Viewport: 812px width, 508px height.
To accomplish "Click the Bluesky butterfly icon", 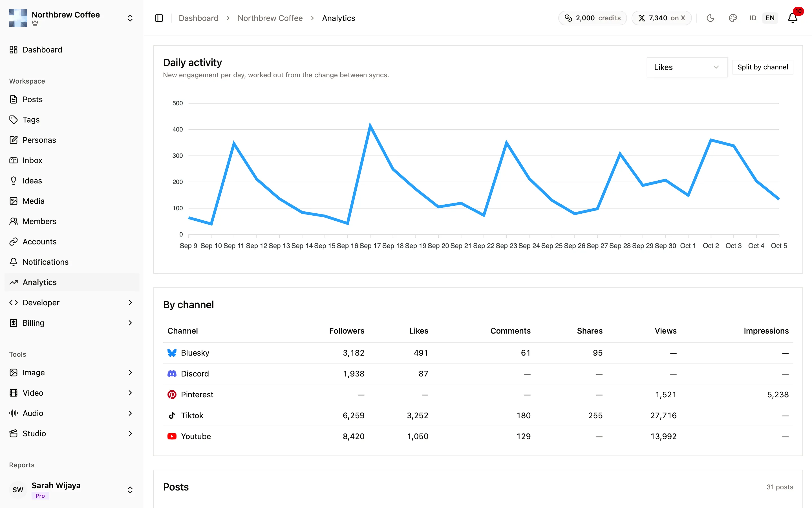I will [x=172, y=353].
